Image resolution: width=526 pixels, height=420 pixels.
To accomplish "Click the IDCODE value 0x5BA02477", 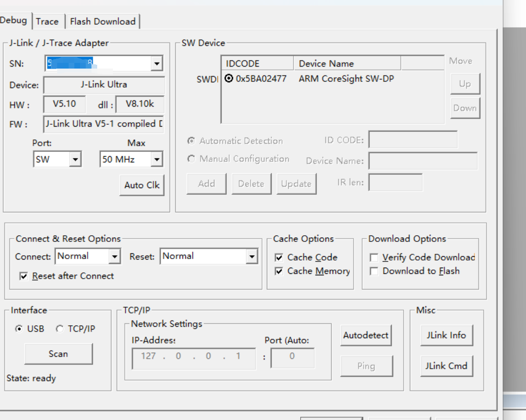I will (261, 79).
